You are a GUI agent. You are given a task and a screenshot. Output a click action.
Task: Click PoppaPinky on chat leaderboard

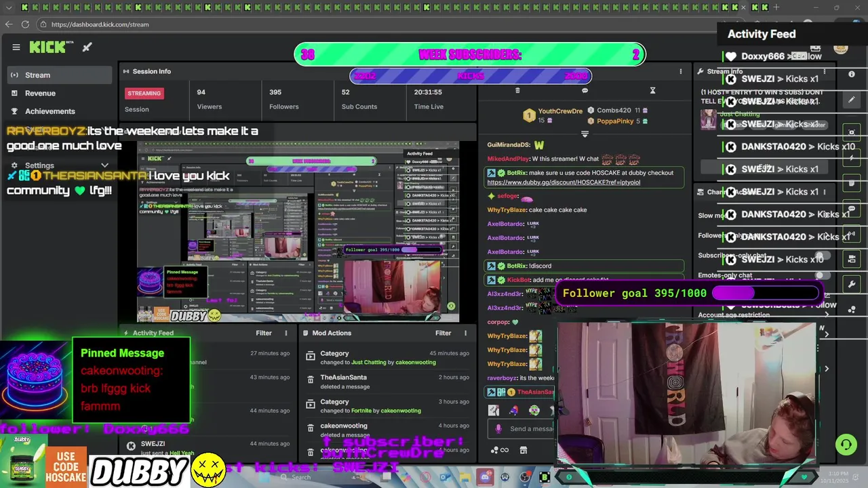point(615,121)
